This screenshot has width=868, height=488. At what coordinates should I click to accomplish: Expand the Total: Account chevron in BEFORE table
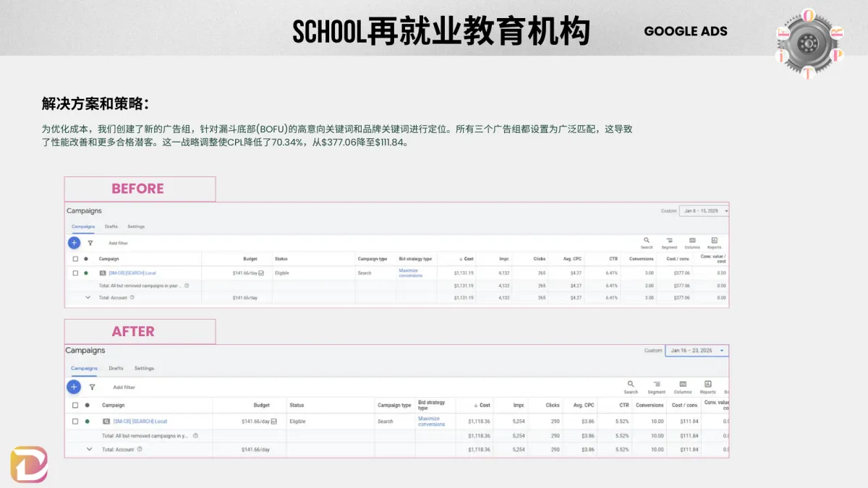click(88, 297)
